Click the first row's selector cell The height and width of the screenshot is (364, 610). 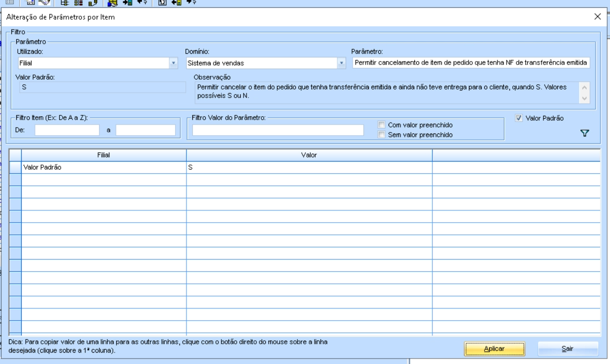[x=15, y=167]
